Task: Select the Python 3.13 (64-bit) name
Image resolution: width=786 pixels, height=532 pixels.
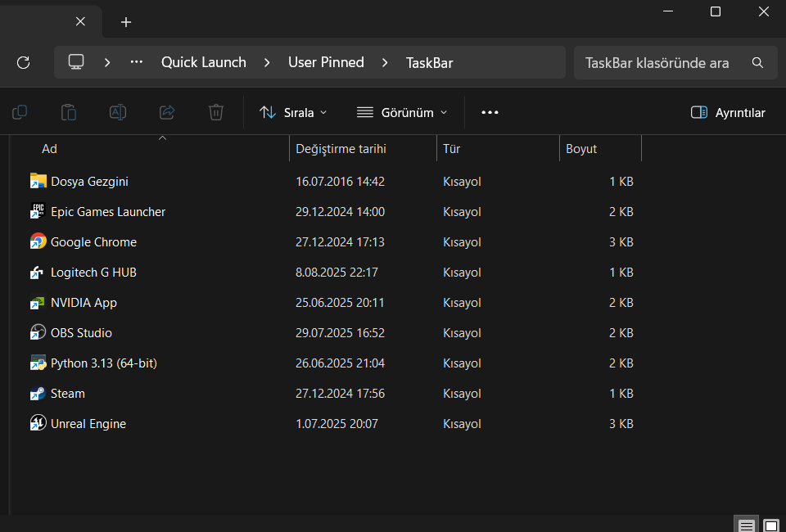Action: [104, 363]
